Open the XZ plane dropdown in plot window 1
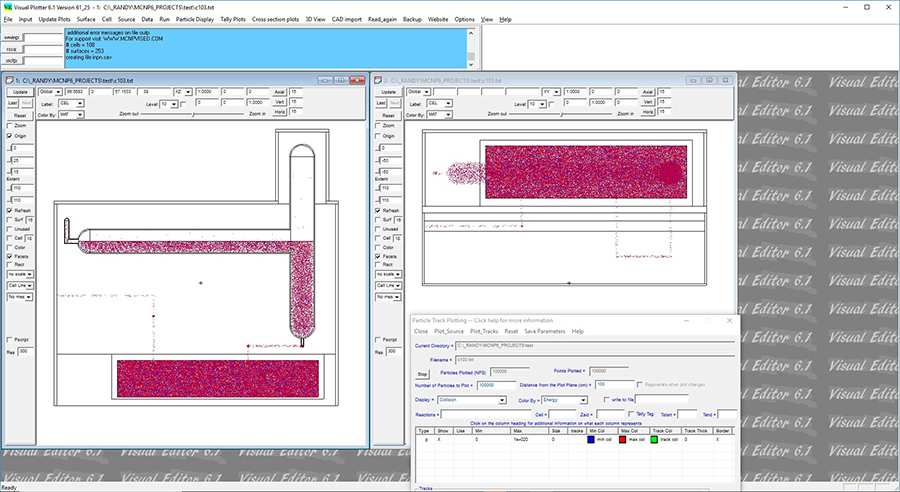900x492 pixels. [x=183, y=92]
